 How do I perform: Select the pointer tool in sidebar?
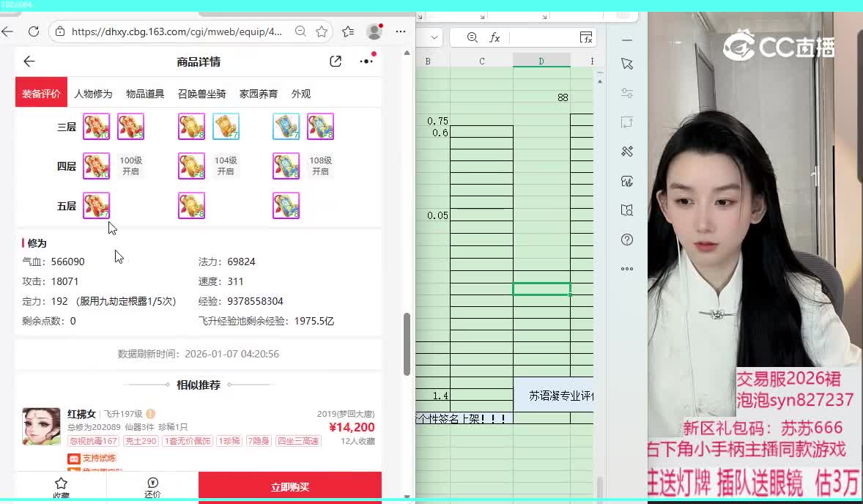[x=627, y=64]
